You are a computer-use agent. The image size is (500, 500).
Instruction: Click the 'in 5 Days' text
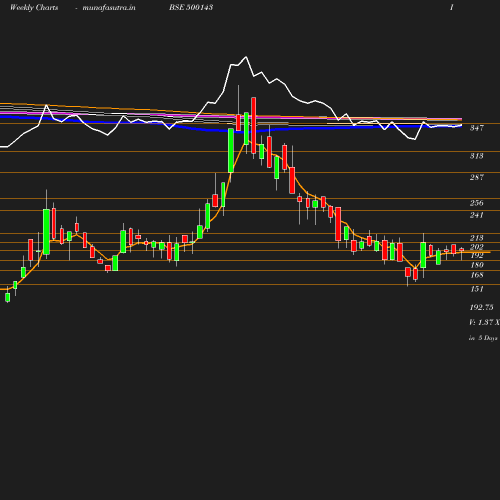tap(483, 338)
